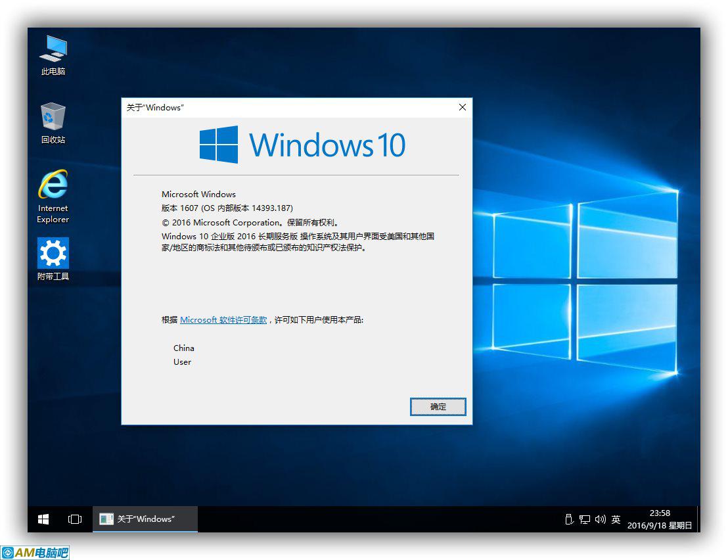This screenshot has height=560, width=728.
Task: Click the show desktop sliver at taskbar end
Action: 698,519
